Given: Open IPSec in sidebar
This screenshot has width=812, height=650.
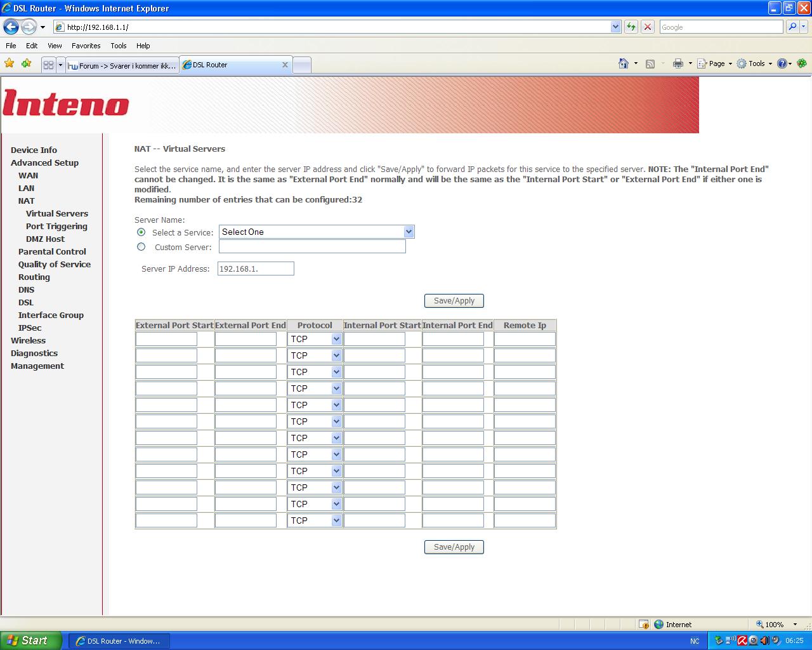Looking at the screenshot, I should click(30, 328).
